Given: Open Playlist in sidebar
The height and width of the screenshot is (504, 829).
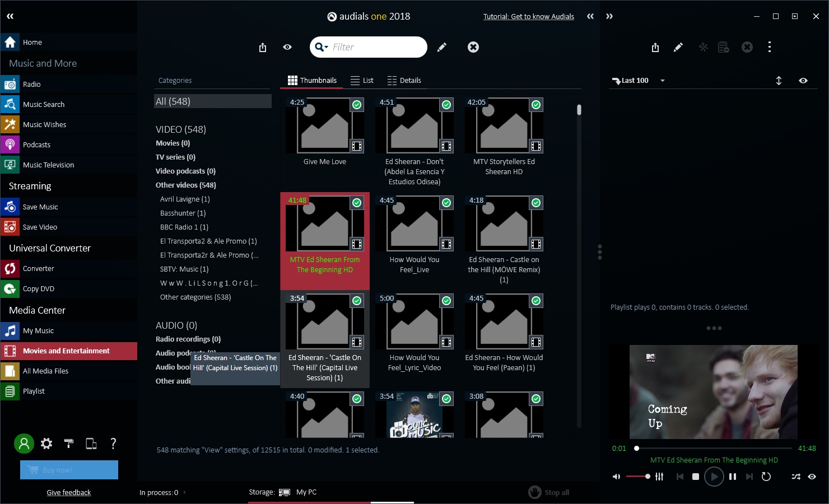Looking at the screenshot, I should [68, 391].
